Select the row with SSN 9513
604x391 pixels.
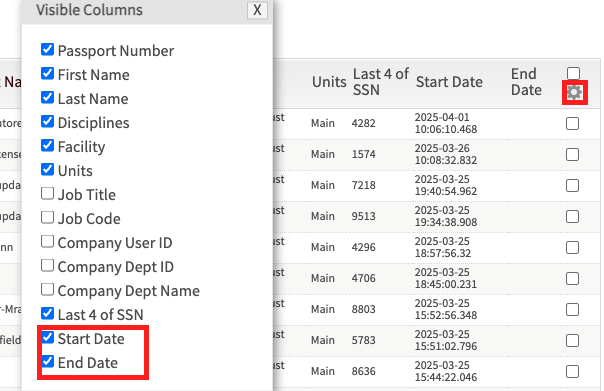pos(572,216)
